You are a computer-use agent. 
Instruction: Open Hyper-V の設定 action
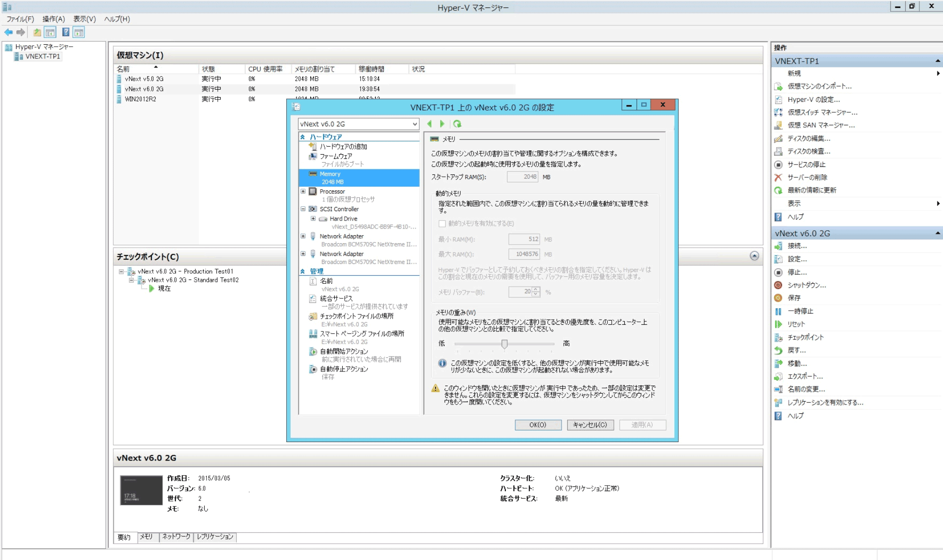tap(814, 99)
